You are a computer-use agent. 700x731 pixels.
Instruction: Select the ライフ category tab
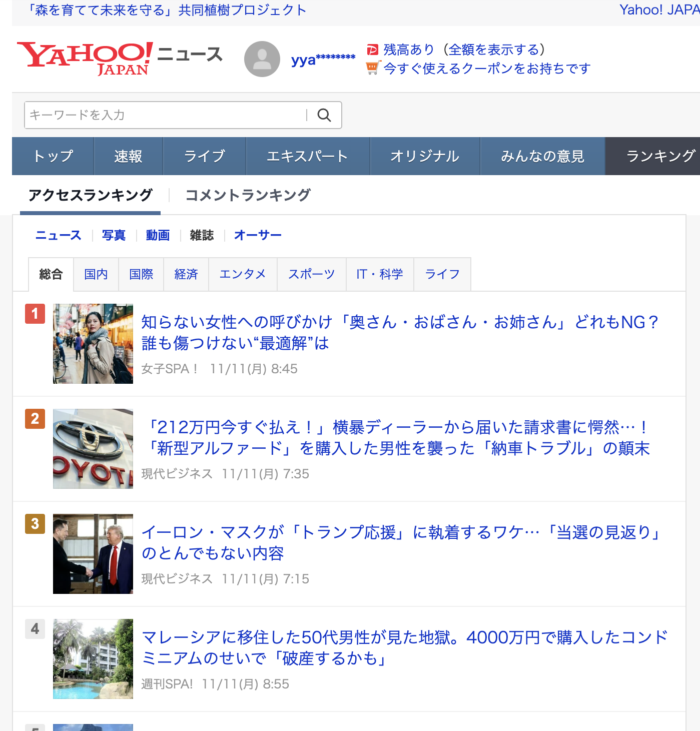[442, 274]
